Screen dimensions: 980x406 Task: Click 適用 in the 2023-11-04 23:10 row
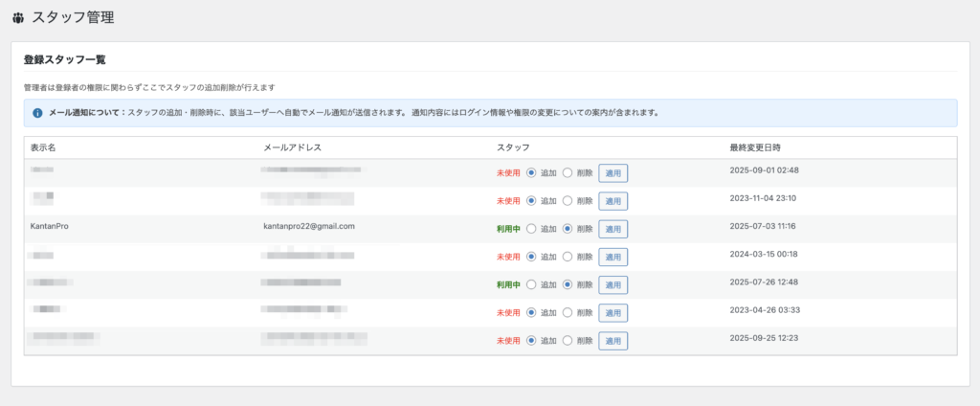tap(612, 201)
